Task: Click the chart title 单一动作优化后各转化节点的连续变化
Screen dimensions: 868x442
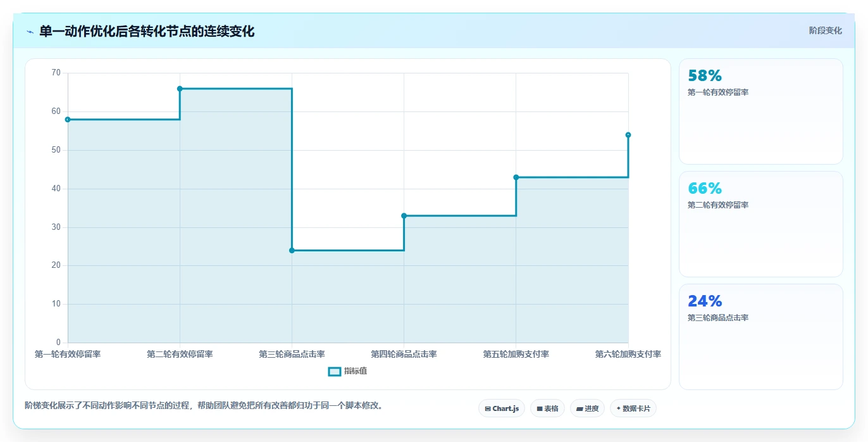Action: 147,32
